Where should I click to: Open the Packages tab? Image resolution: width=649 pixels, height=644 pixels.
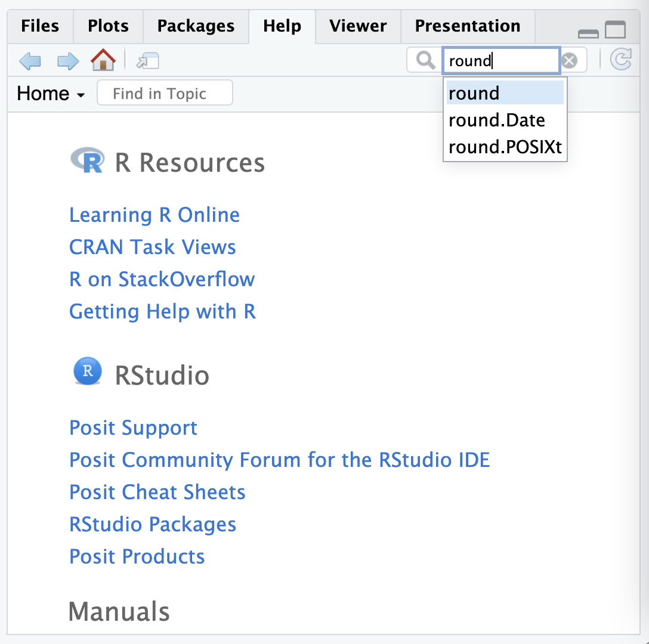tap(196, 26)
